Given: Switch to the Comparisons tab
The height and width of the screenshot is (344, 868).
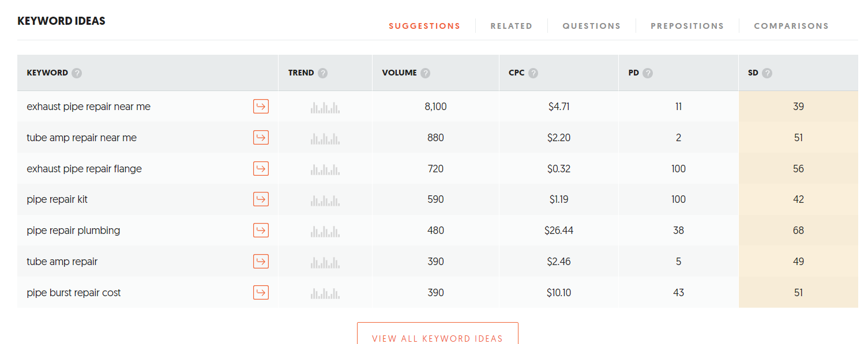Looking at the screenshot, I should (791, 26).
